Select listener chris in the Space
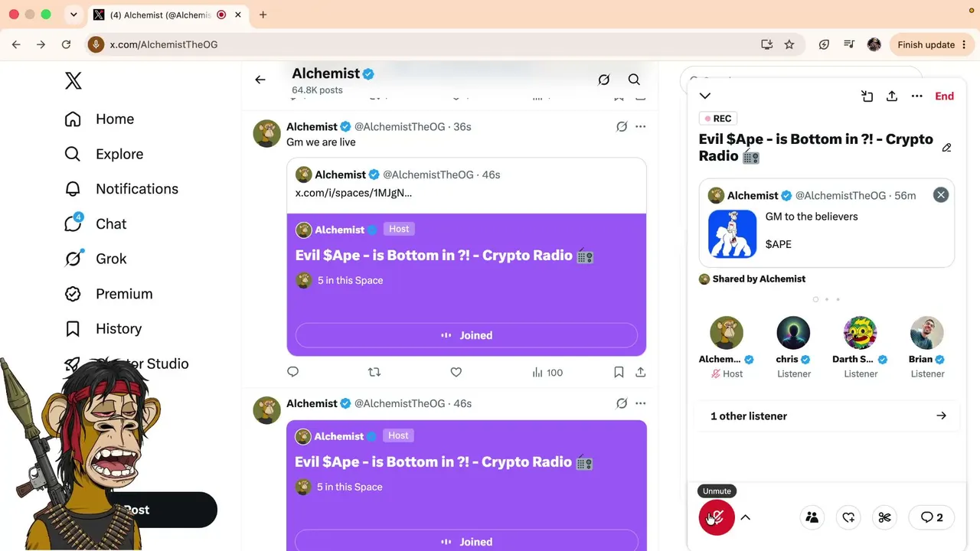The height and width of the screenshot is (551, 980). [793, 333]
